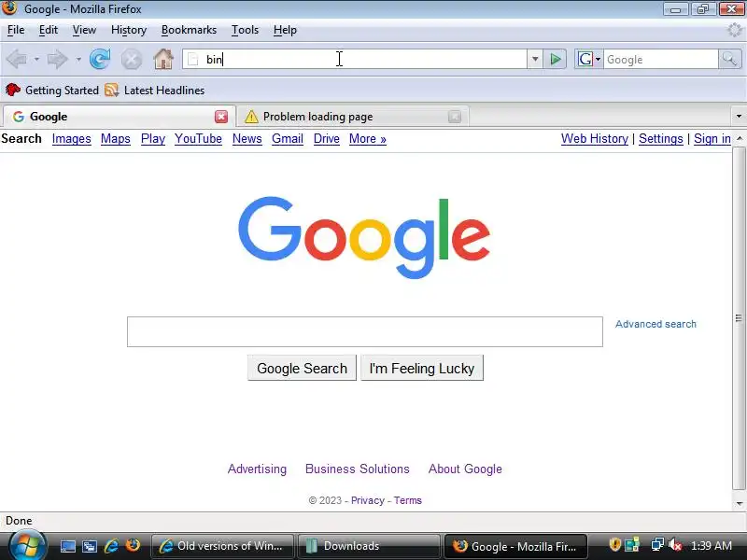
Task: Click the green Go arrow button
Action: (x=555, y=60)
